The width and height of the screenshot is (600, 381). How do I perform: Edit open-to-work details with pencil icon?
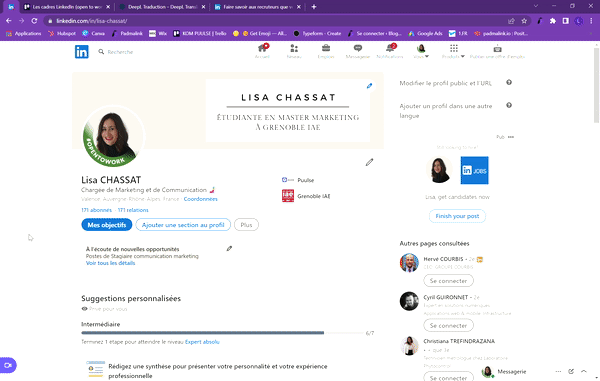coord(229,249)
